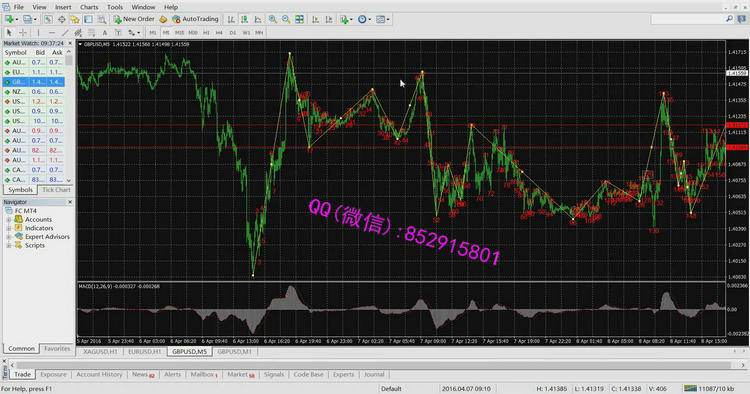Switch to the EURUSD,H1 chart tab
Image resolution: width=750 pixels, height=394 pixels.
click(x=145, y=351)
